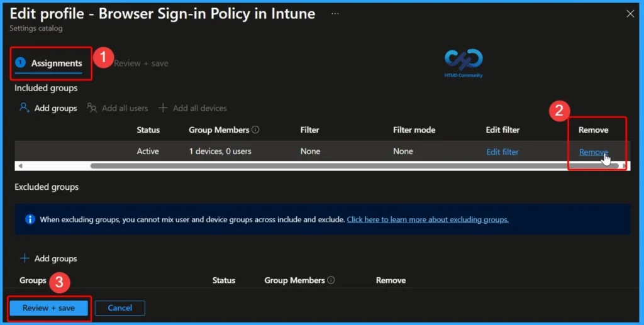Click the Status column header in Included groups
Screen dimensions: 644x325
pos(148,129)
